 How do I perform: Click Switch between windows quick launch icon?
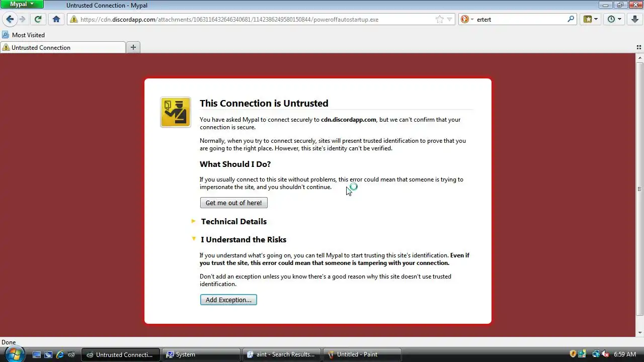pos(48,354)
